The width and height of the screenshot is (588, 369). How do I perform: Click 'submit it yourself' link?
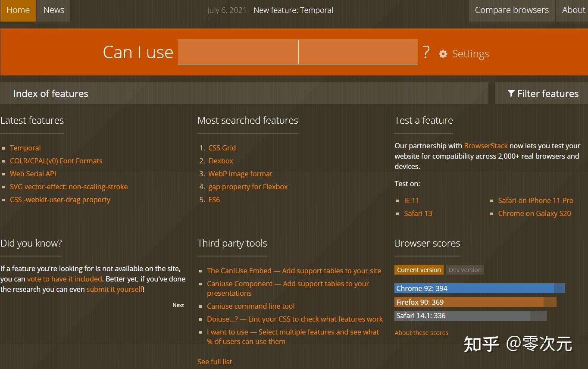(x=114, y=289)
